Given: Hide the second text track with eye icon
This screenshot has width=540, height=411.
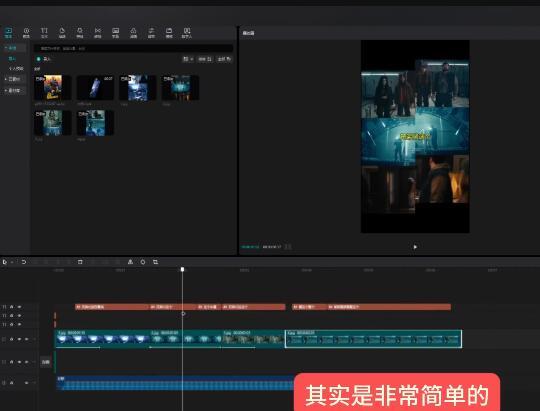Looking at the screenshot, I should (19, 316).
